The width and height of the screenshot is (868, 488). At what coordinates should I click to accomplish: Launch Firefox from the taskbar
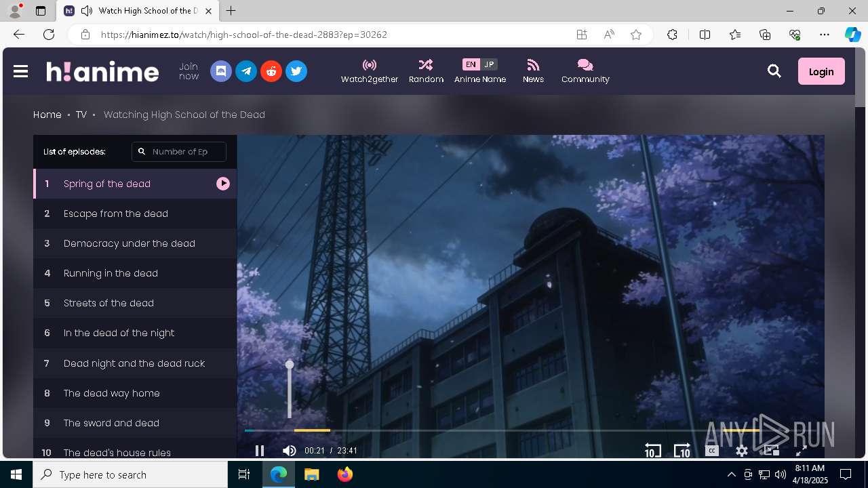tap(344, 474)
